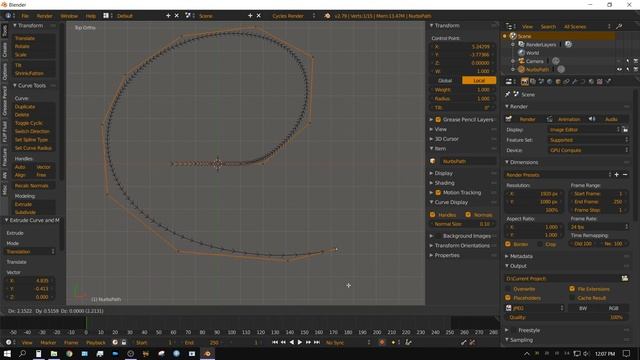Open the Render Layers properties tab icon
This screenshot has height=360, width=640.
point(533,82)
